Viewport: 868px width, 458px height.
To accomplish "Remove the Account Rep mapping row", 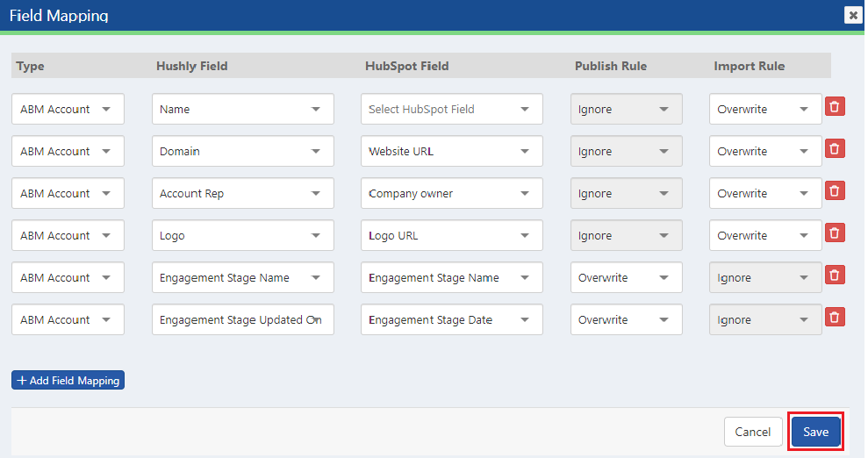I will (x=835, y=190).
